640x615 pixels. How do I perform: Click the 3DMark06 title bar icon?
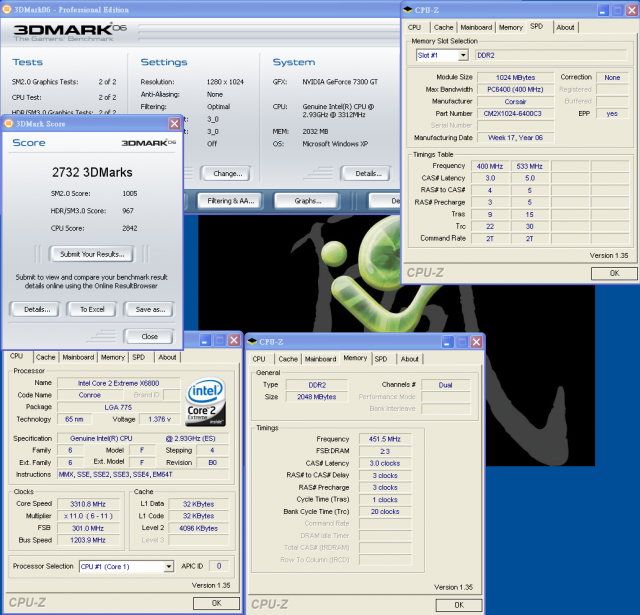(x=7, y=9)
